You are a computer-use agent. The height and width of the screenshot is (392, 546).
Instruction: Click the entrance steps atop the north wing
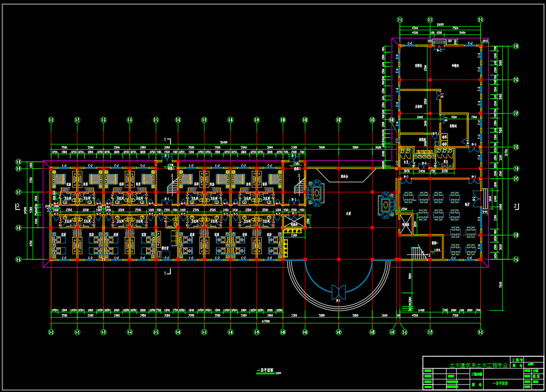[439, 41]
